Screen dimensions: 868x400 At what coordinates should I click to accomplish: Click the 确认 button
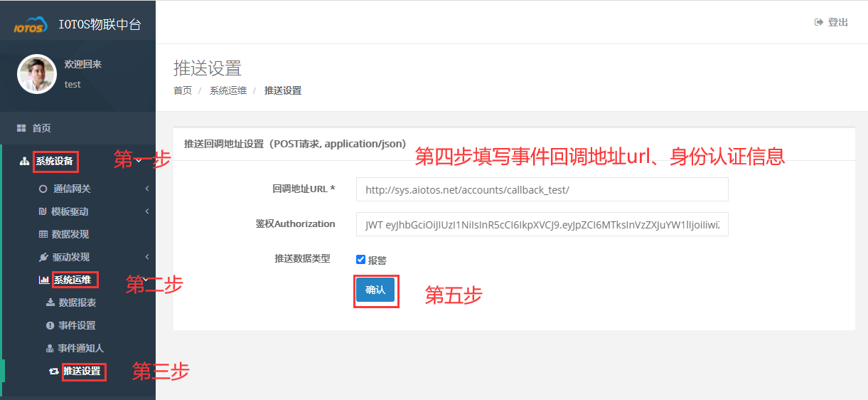pos(375,290)
